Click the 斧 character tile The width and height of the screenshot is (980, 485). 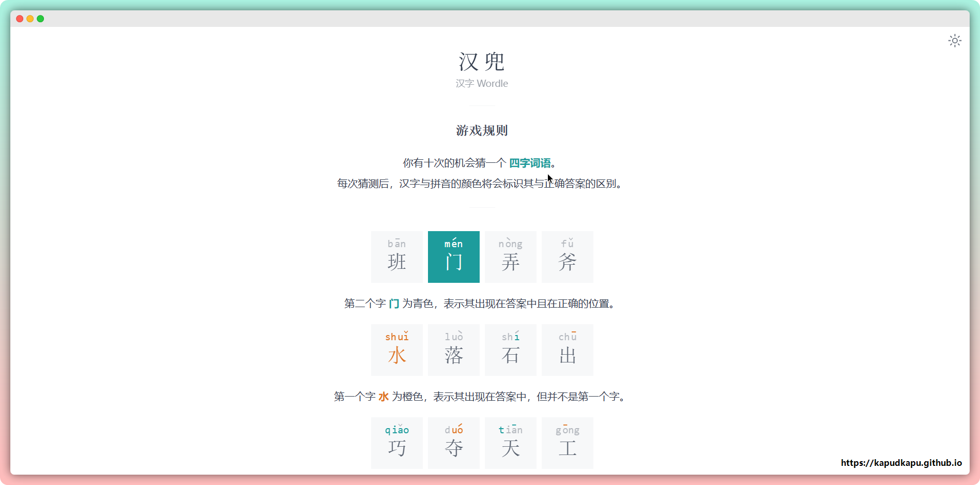[x=567, y=257]
